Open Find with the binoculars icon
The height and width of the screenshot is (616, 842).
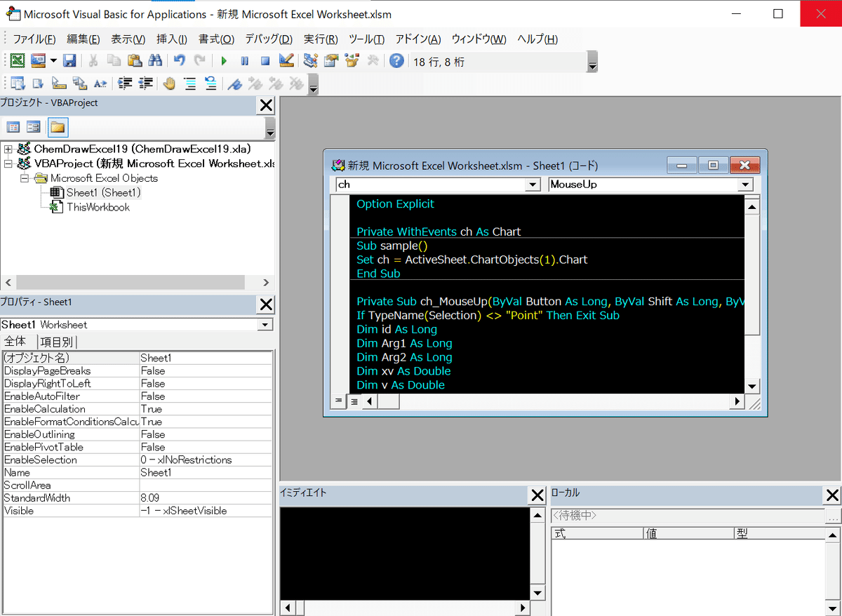[155, 61]
